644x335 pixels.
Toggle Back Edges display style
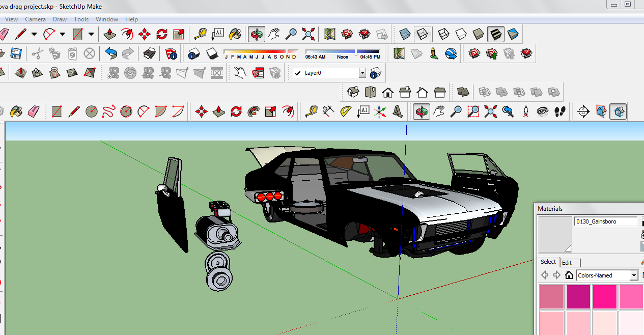pos(422,34)
